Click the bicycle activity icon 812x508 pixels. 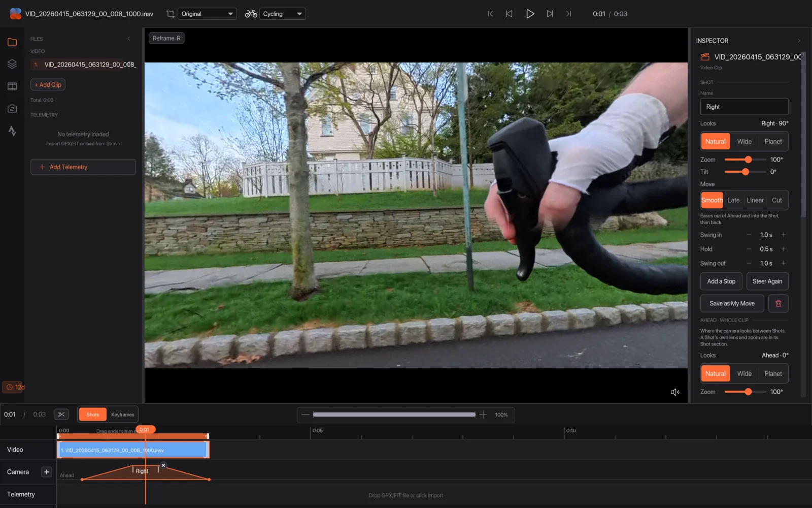(251, 14)
